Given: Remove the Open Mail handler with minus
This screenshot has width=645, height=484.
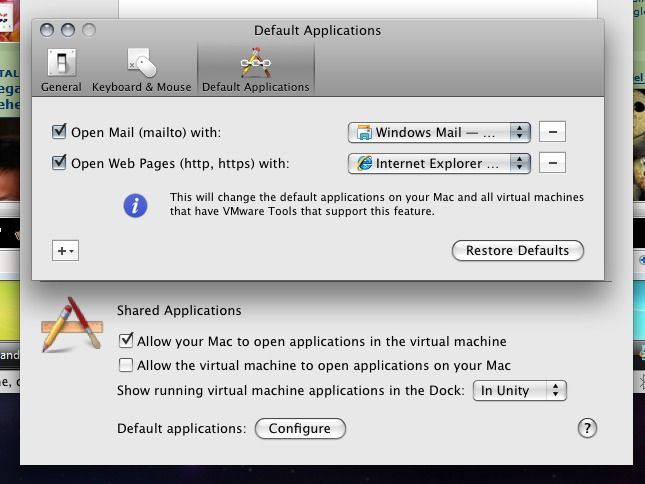Looking at the screenshot, I should pos(552,132).
